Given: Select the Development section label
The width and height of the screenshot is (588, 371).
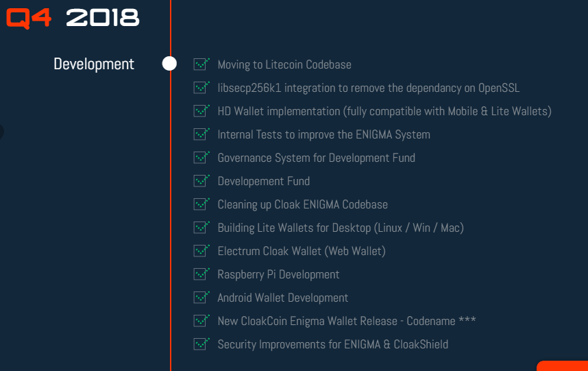Looking at the screenshot, I should (94, 64).
